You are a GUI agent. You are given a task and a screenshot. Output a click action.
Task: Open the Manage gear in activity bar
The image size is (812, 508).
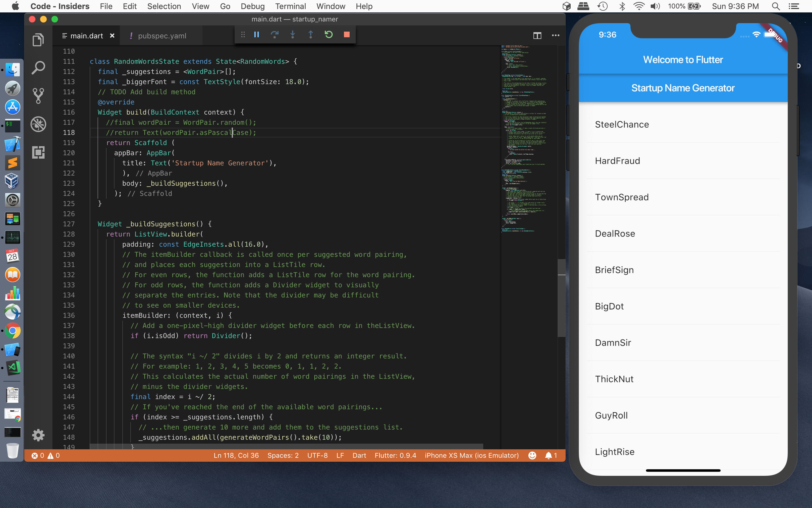pyautogui.click(x=38, y=435)
